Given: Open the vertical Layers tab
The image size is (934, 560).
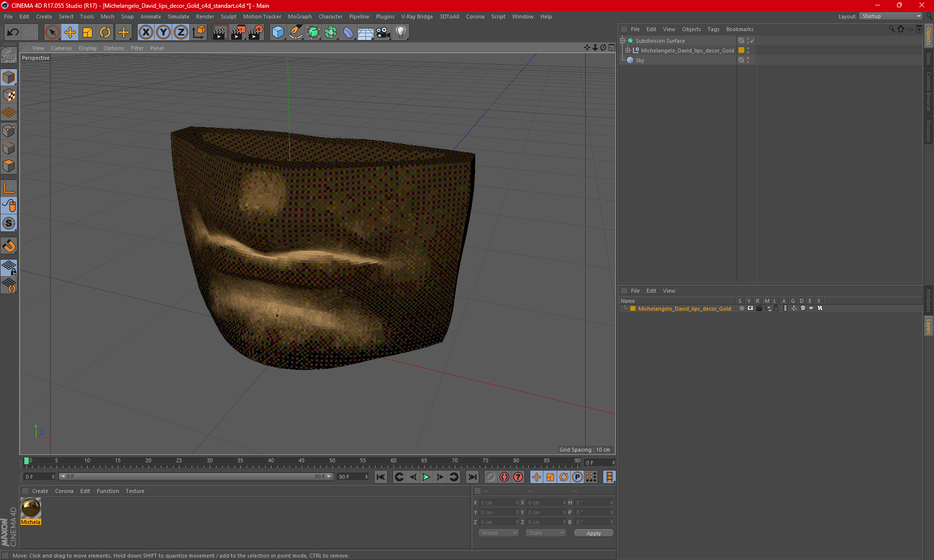Looking at the screenshot, I should [x=929, y=326].
